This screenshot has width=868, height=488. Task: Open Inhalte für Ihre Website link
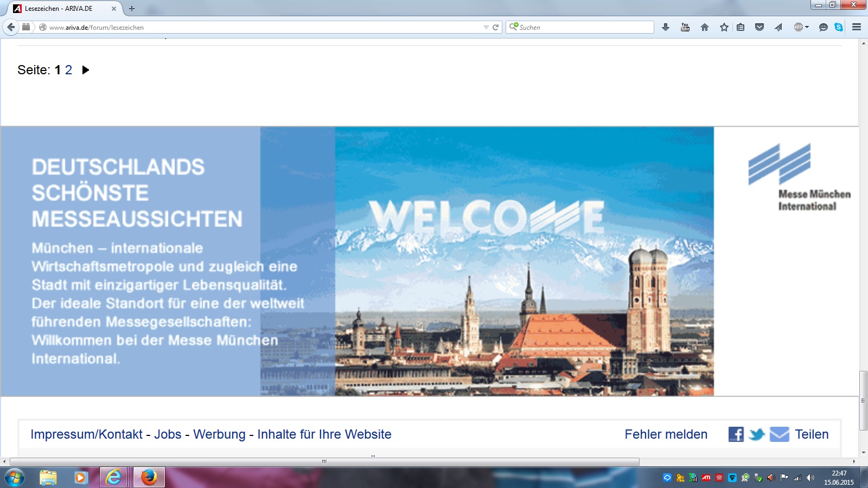coord(324,434)
